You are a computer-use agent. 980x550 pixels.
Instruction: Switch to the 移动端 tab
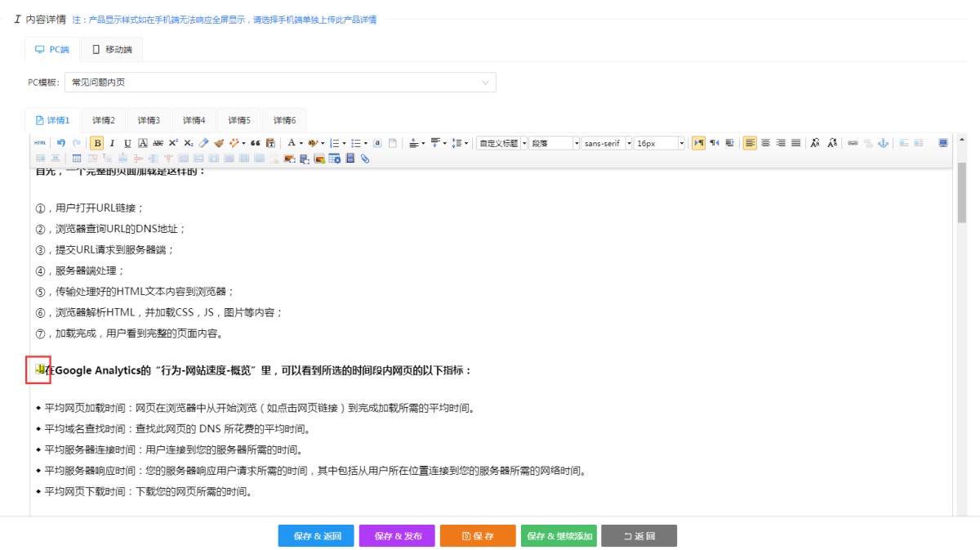[x=113, y=50]
